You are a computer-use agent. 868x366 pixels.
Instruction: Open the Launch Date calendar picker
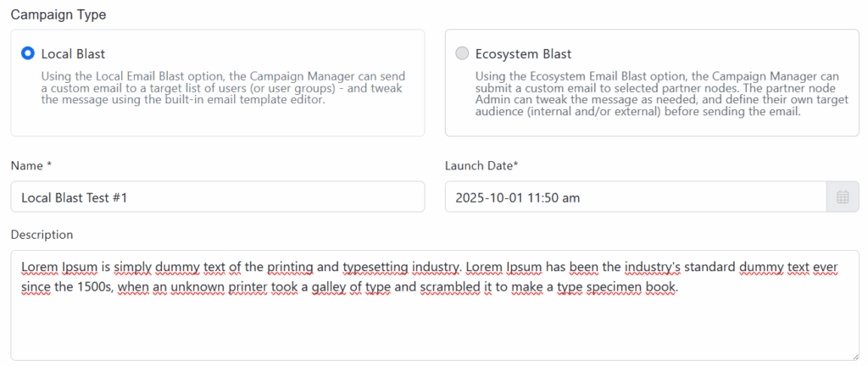point(842,197)
